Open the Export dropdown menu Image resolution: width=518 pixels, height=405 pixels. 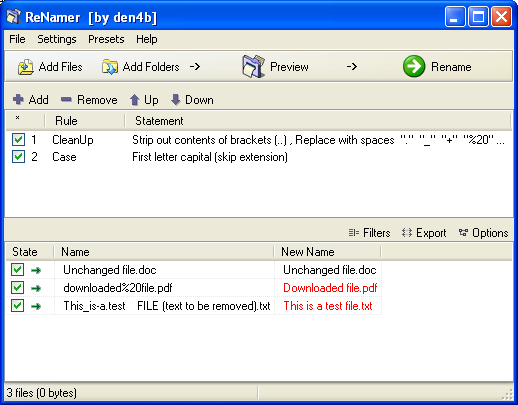(424, 233)
